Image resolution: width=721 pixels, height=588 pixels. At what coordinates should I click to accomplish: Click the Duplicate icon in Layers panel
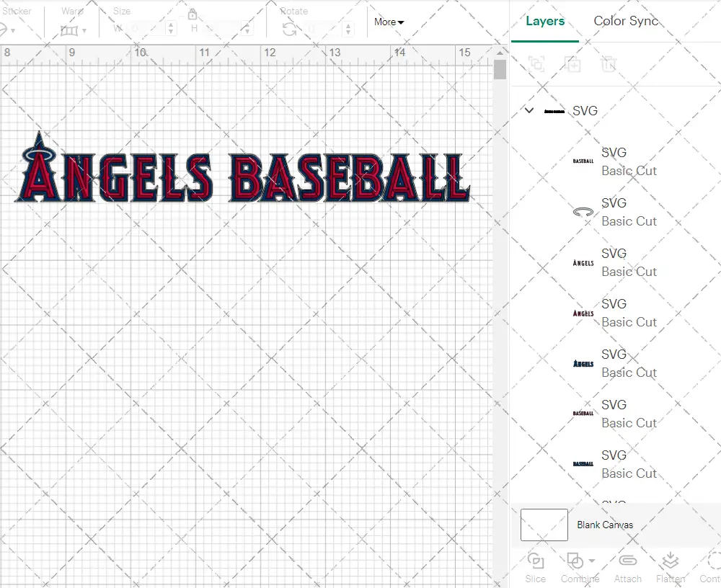point(573,64)
